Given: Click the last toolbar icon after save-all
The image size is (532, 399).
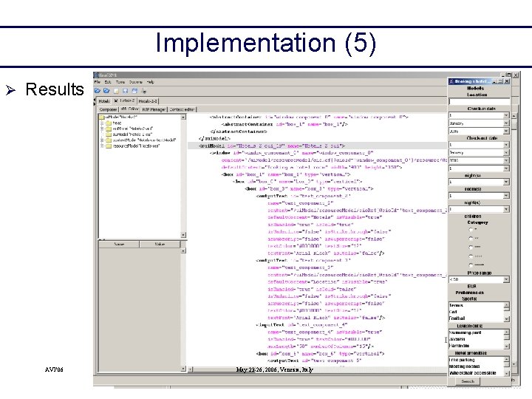Looking at the screenshot, I should 144,91.
